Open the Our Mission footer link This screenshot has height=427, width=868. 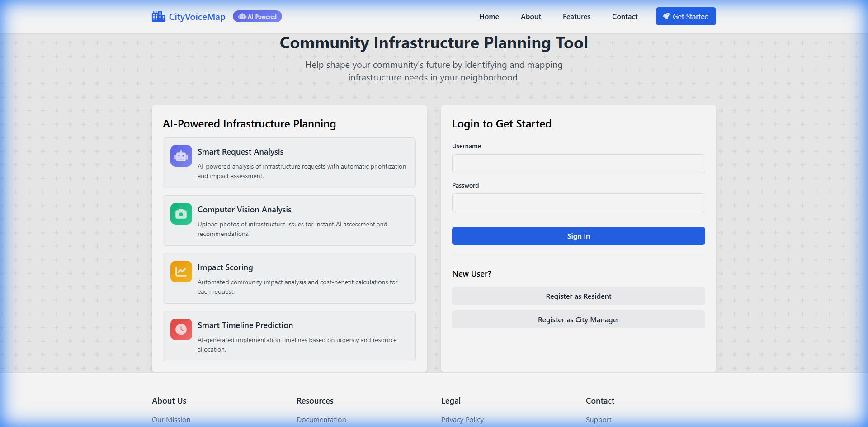click(171, 420)
